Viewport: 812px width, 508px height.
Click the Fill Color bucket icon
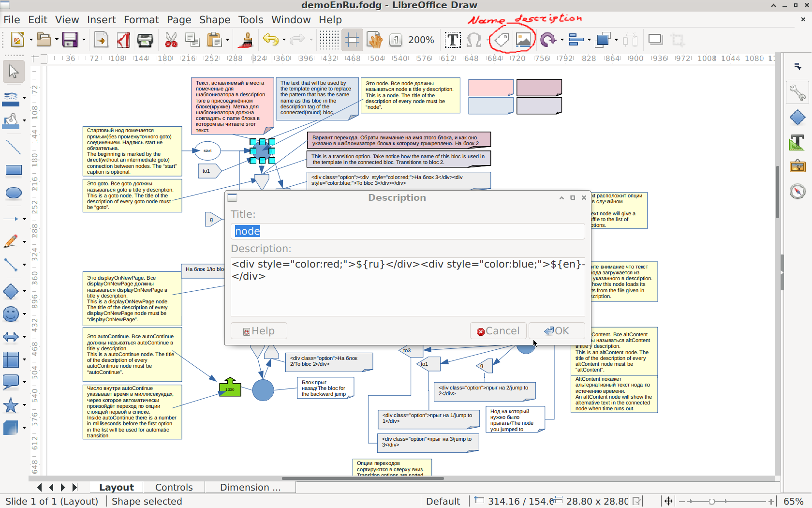point(11,121)
